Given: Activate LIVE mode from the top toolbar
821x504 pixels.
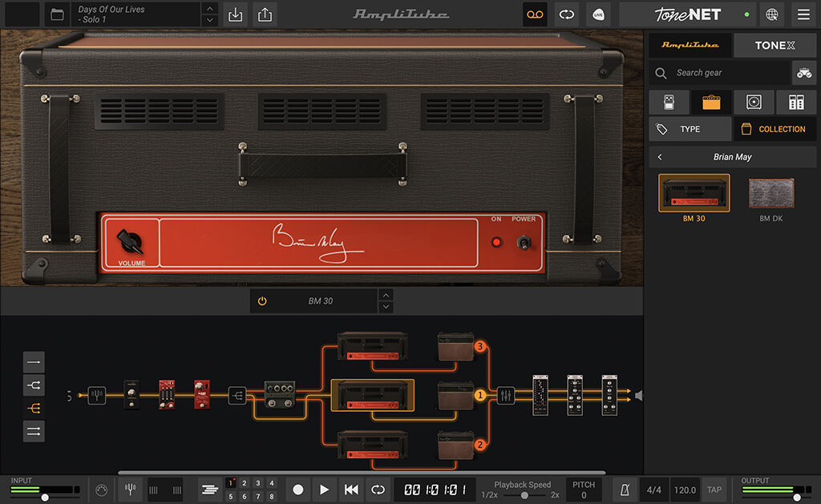Looking at the screenshot, I should point(598,14).
